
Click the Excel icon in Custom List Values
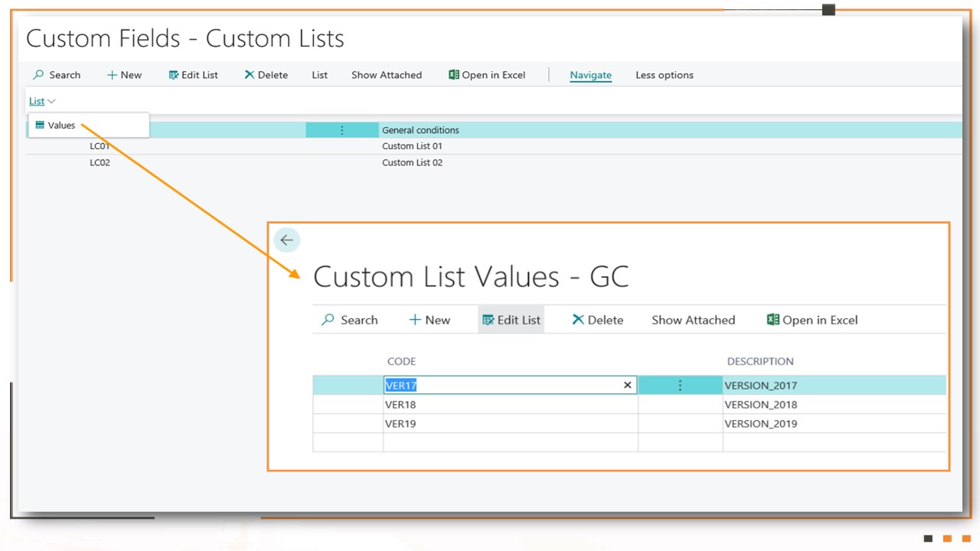773,320
